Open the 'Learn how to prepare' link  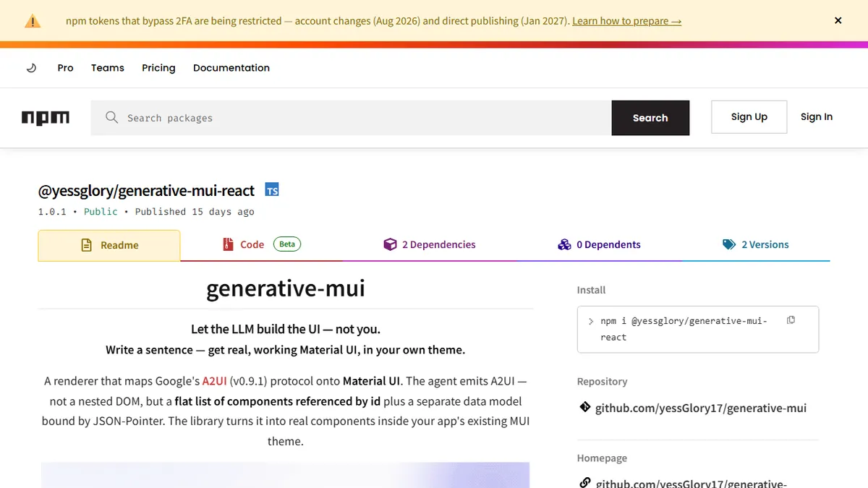pos(626,21)
